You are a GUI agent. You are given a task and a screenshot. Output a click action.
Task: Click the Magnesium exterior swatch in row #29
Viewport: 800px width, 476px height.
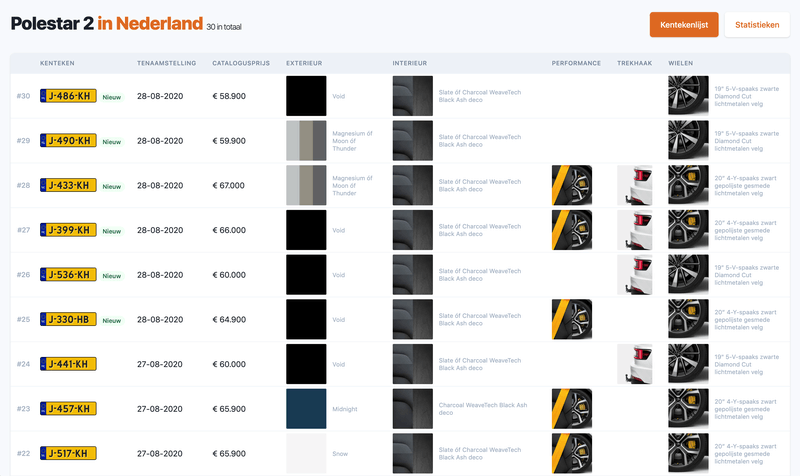(306, 141)
